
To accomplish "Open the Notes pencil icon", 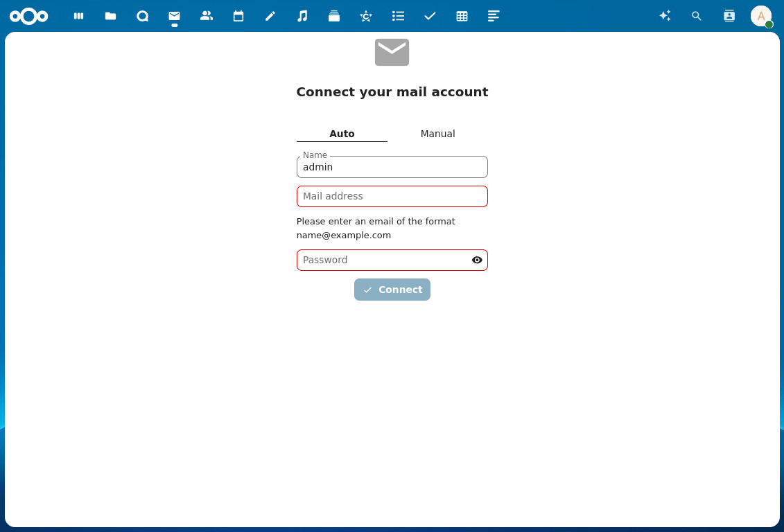I will [270, 16].
